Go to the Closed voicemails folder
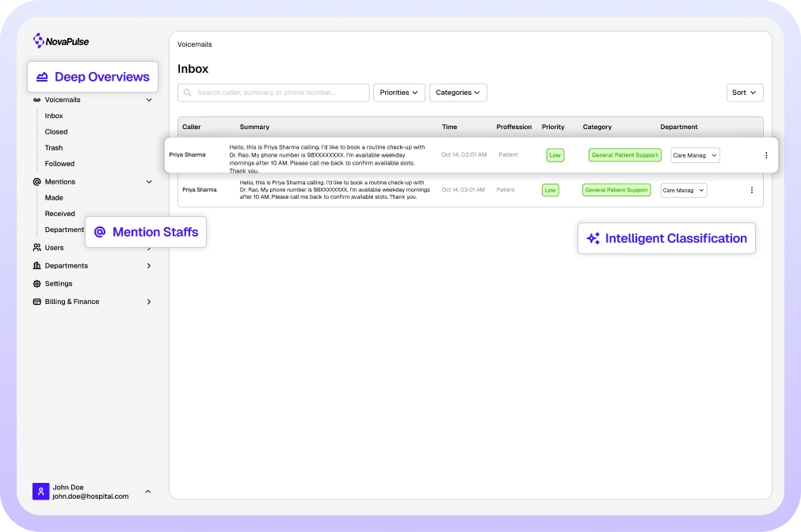801x532 pixels. pyautogui.click(x=56, y=132)
